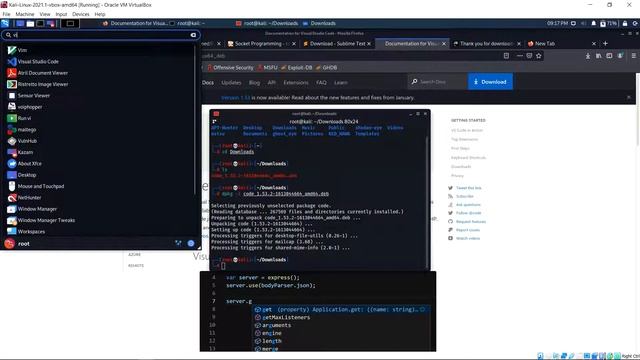640x360 pixels.
Task: Click the root user avatar in menu
Action: tap(9, 244)
